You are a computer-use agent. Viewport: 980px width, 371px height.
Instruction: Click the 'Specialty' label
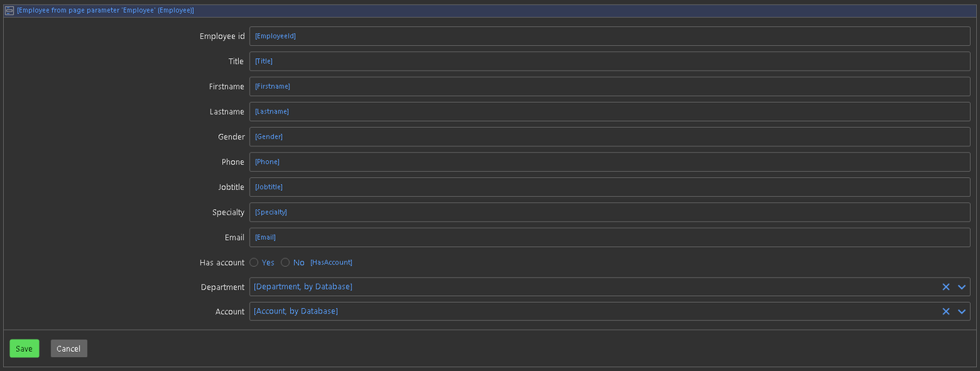228,212
